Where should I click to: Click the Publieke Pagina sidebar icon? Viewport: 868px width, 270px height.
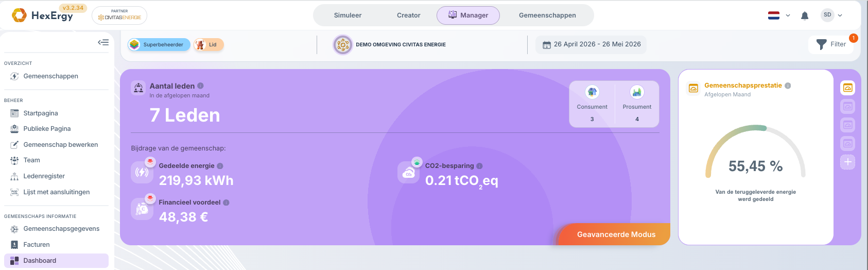pyautogui.click(x=14, y=129)
